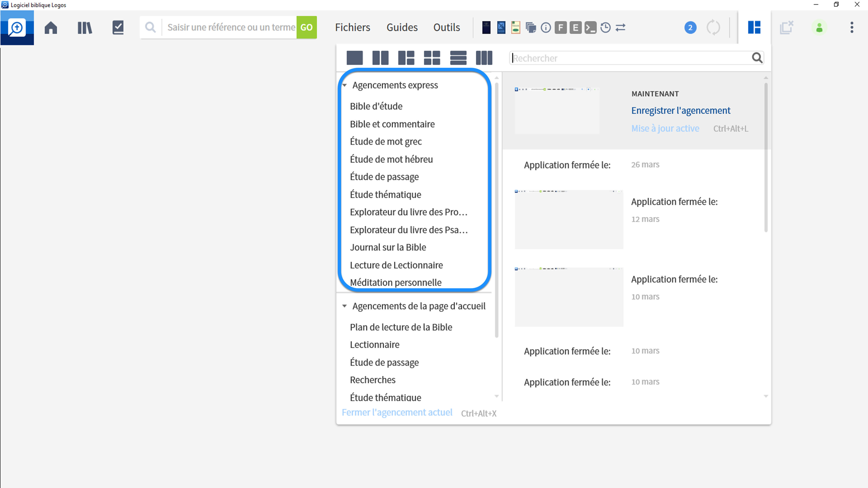
Task: Click the close all panels icon
Action: tap(787, 27)
